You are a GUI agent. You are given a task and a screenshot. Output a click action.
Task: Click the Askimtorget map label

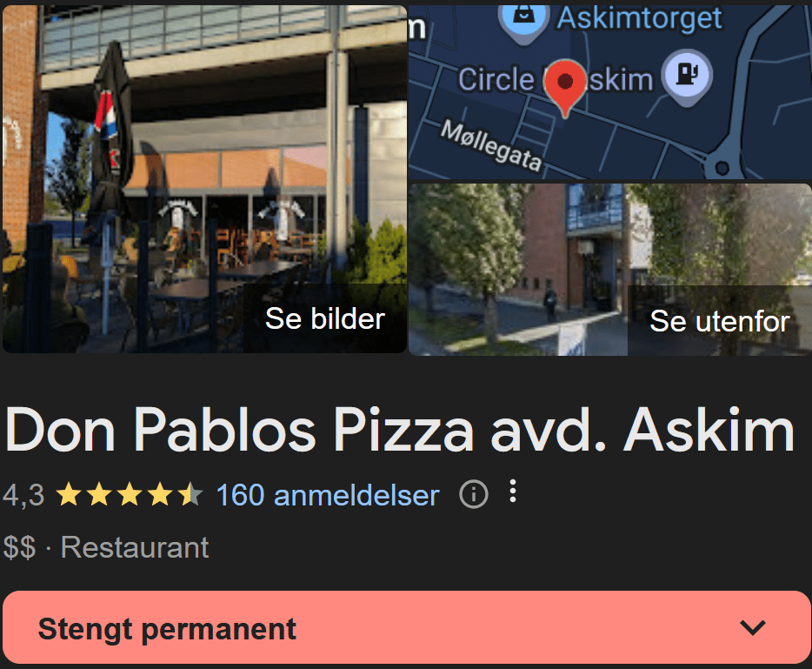639,19
